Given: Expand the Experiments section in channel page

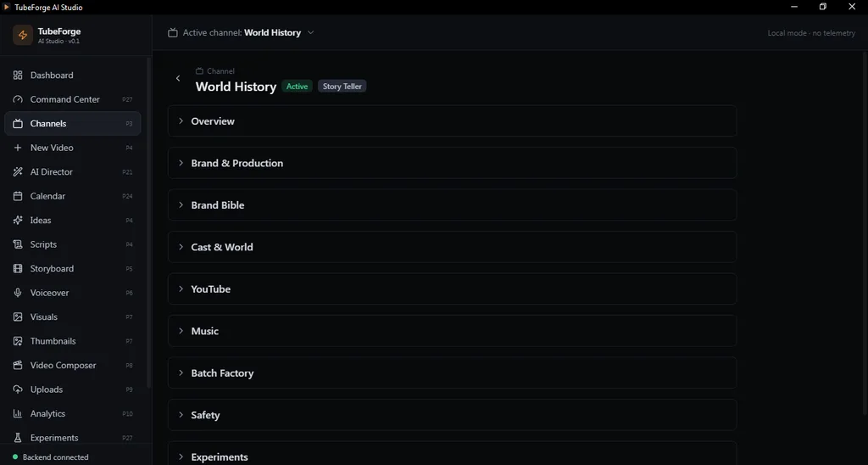Looking at the screenshot, I should point(453,453).
